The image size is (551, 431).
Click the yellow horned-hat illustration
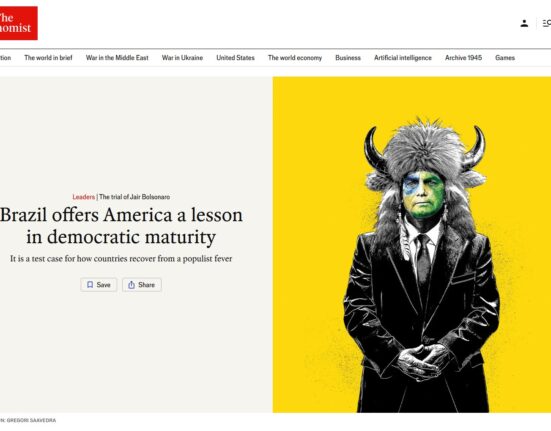(412, 244)
